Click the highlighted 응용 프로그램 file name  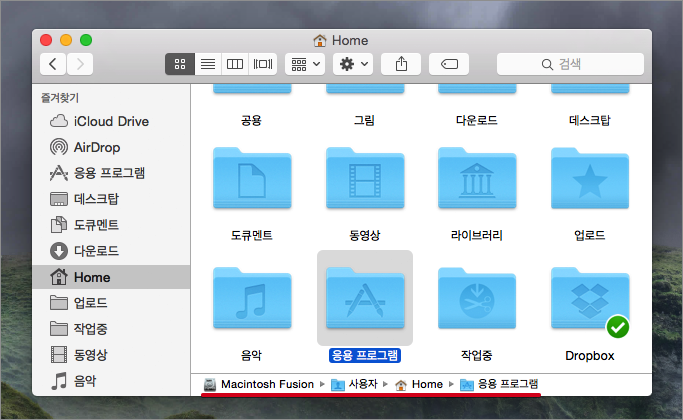pos(365,356)
